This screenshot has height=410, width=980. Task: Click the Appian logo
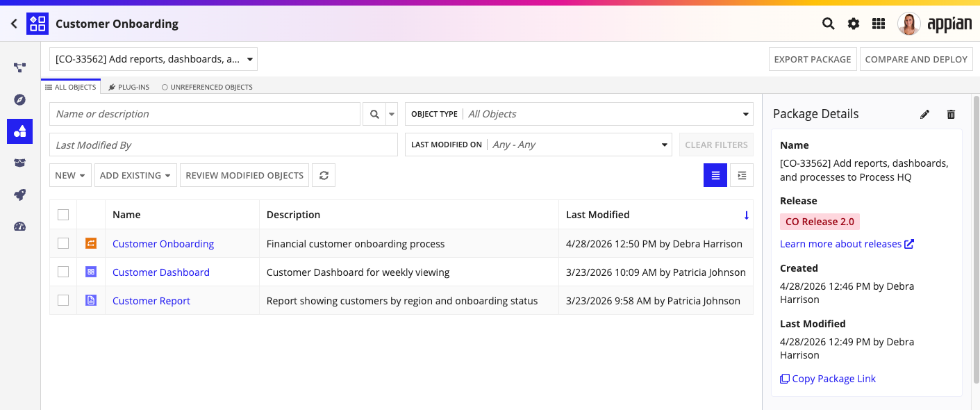949,24
